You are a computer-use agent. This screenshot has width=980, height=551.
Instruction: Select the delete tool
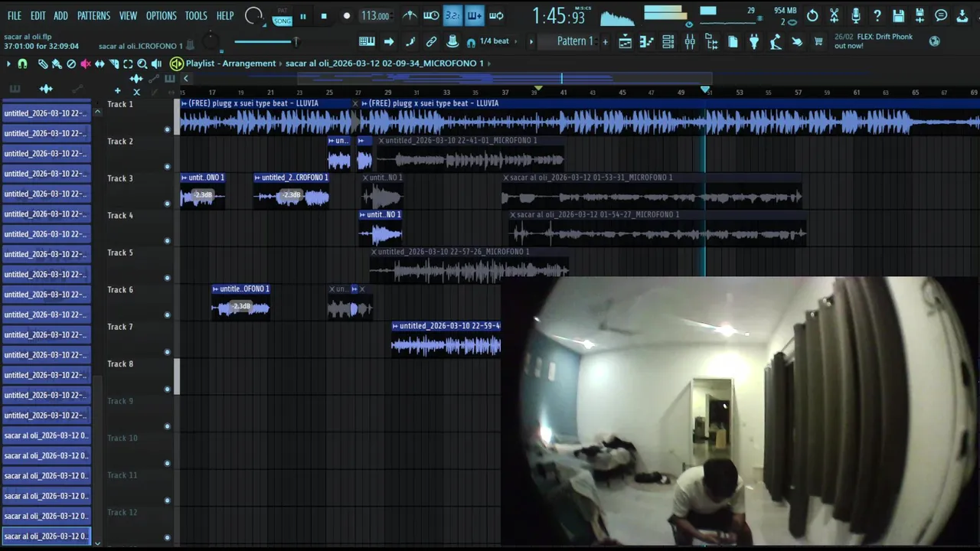click(x=71, y=64)
